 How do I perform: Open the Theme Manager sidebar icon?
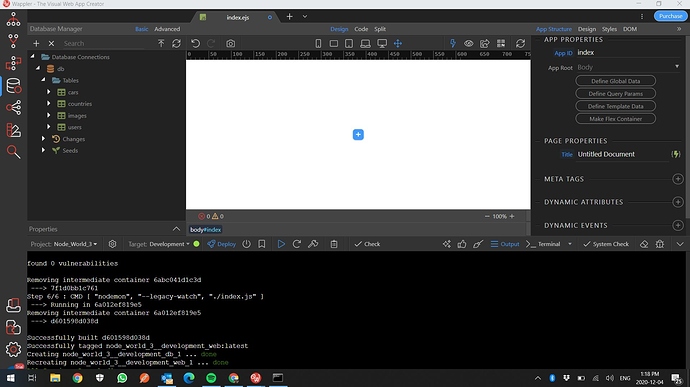tap(13, 130)
